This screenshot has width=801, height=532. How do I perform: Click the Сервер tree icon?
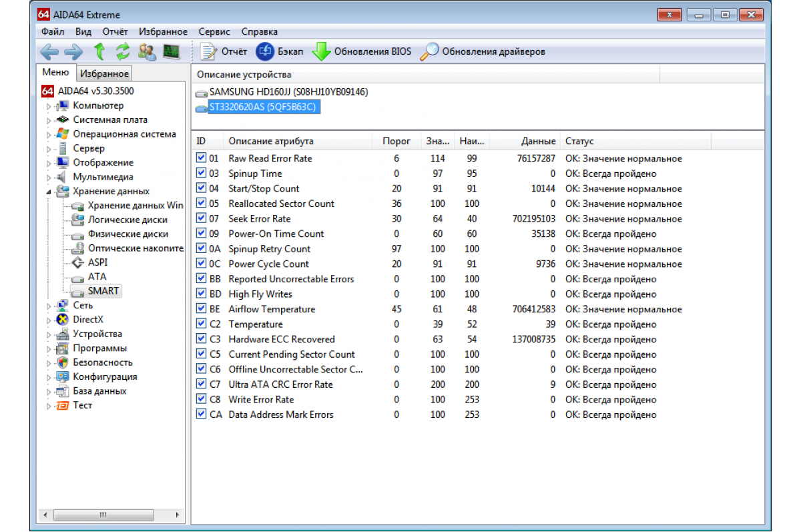[63, 148]
